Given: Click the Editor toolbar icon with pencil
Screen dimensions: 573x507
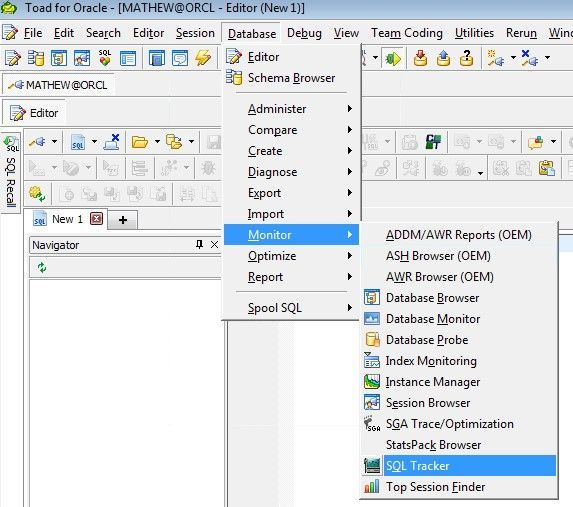Looking at the screenshot, I should click(x=13, y=58).
